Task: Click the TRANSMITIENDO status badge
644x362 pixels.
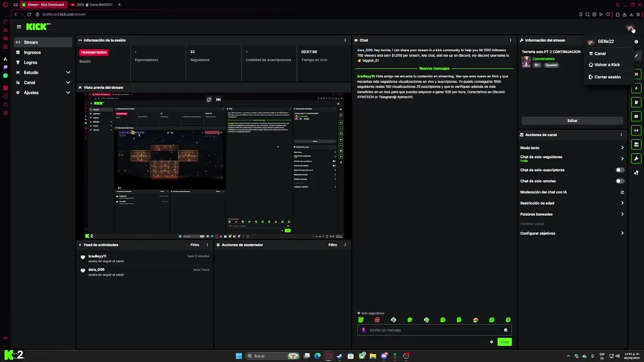Action: tap(94, 52)
